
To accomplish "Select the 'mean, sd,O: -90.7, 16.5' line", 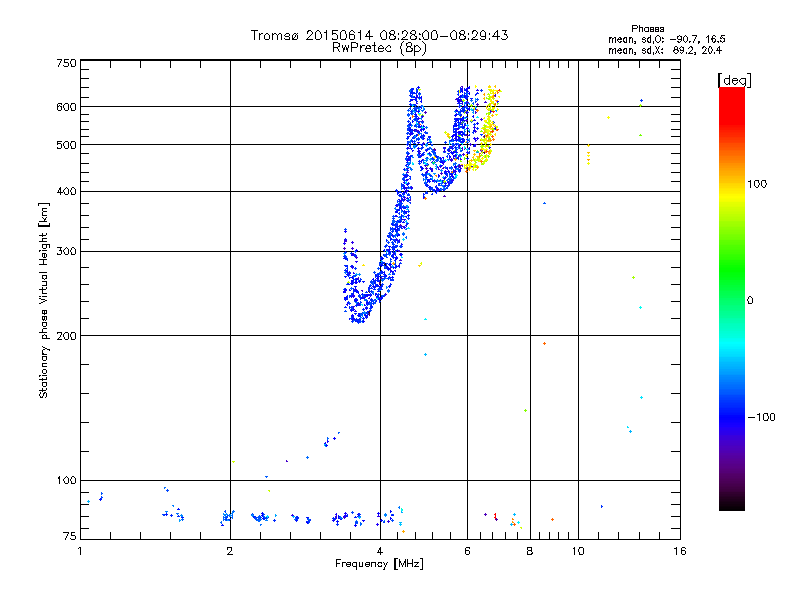I will click(666, 39).
